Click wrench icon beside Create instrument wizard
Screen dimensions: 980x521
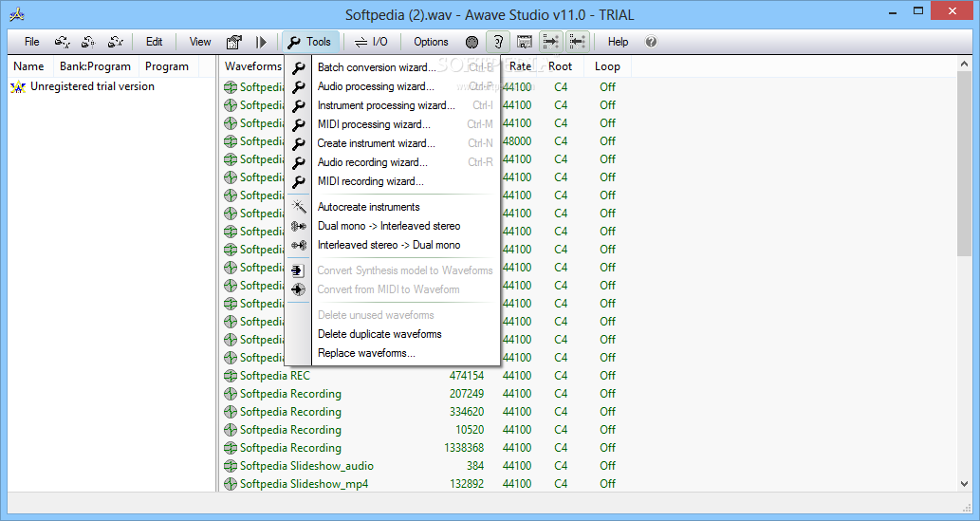pos(299,143)
